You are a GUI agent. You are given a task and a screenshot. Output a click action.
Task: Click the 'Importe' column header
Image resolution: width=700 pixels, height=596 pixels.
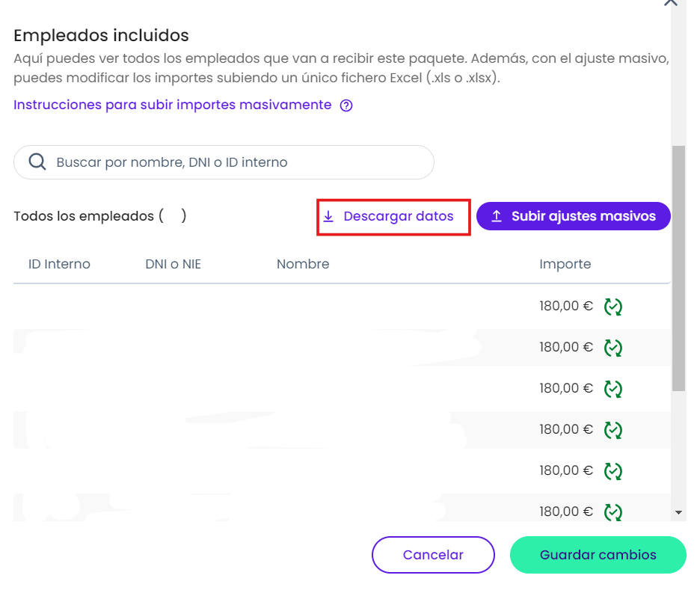[x=565, y=264]
